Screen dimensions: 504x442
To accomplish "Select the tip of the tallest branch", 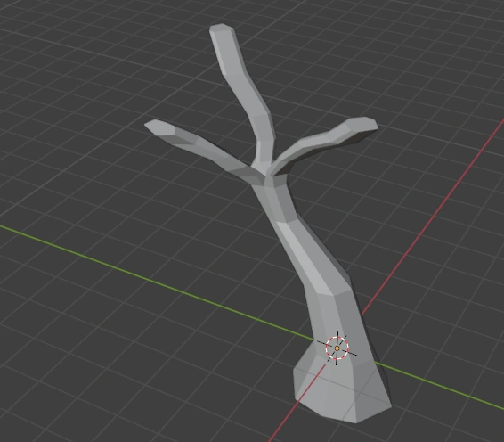I will click(x=222, y=29).
